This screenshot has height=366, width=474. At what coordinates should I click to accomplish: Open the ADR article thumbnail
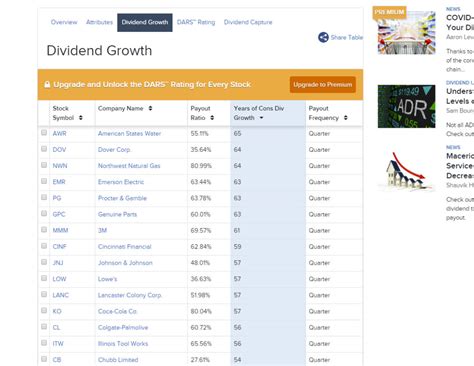coord(406,106)
